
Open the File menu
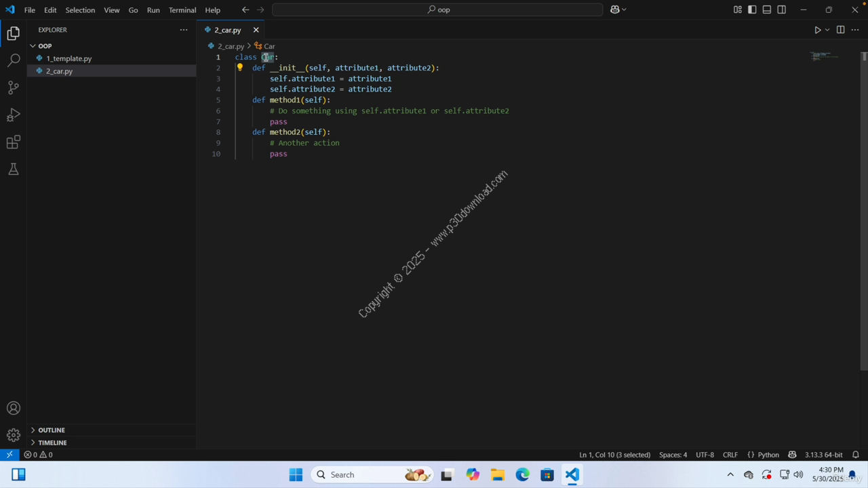[x=30, y=9]
